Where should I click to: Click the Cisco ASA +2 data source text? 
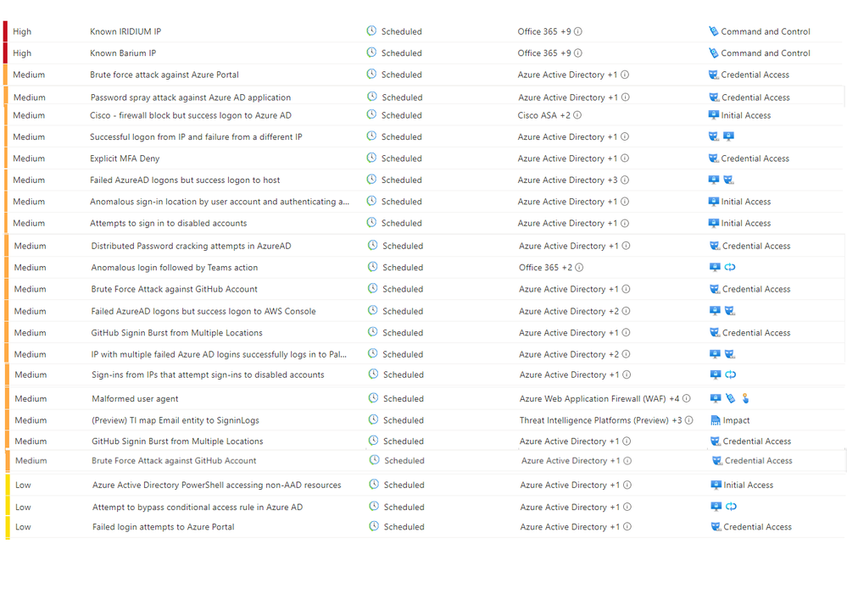click(x=544, y=115)
